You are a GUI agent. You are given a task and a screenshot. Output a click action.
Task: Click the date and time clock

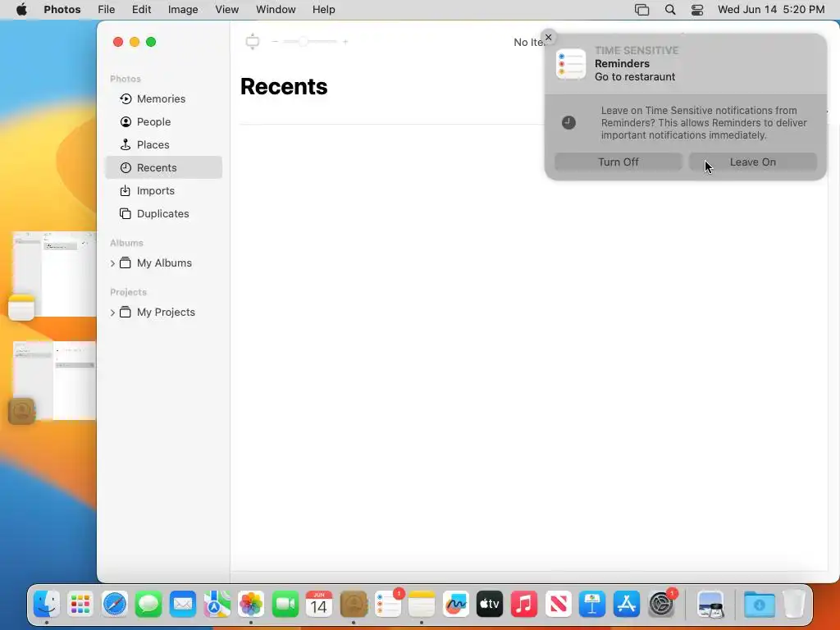click(771, 10)
